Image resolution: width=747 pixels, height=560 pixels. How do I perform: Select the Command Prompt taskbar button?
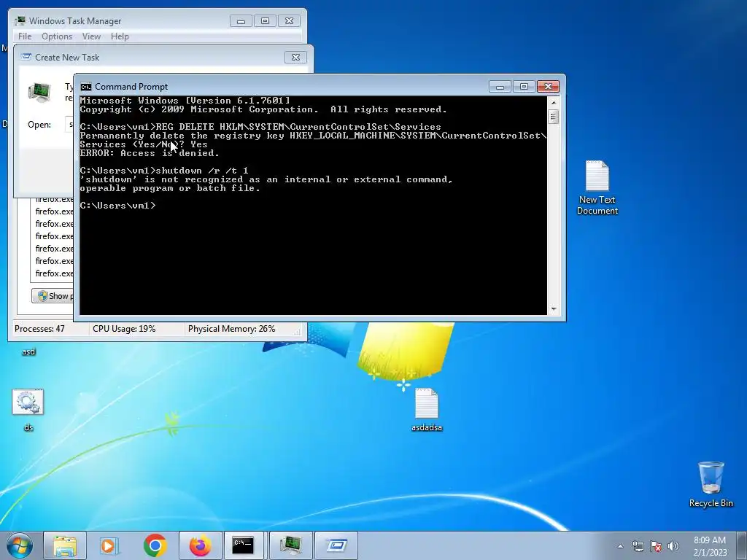coord(243,545)
